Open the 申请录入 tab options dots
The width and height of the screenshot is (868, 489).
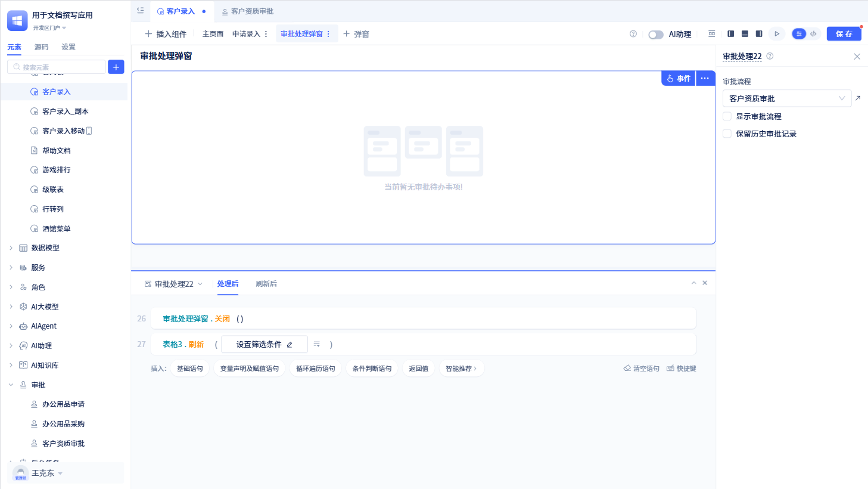click(x=266, y=34)
